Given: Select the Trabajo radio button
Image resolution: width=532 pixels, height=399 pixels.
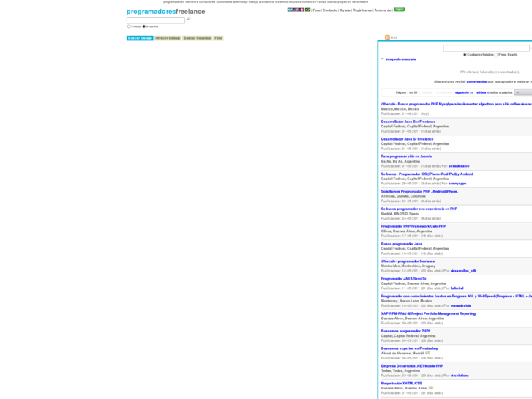Looking at the screenshot, I should click(x=129, y=26).
